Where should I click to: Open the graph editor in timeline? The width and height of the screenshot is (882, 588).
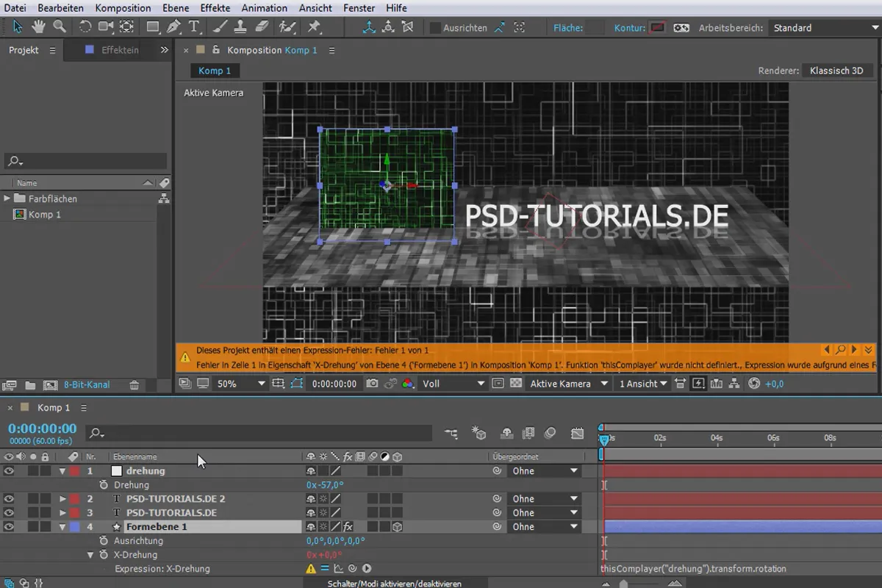click(x=578, y=434)
